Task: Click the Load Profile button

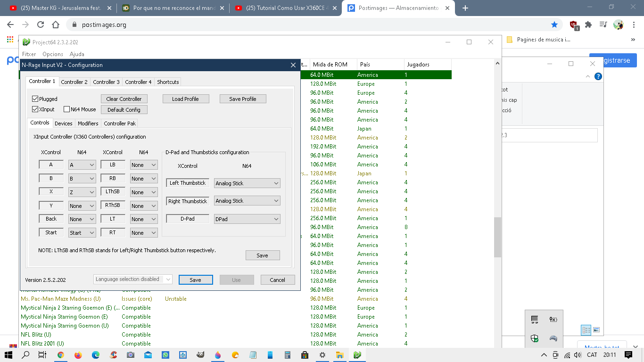Action: (x=185, y=99)
